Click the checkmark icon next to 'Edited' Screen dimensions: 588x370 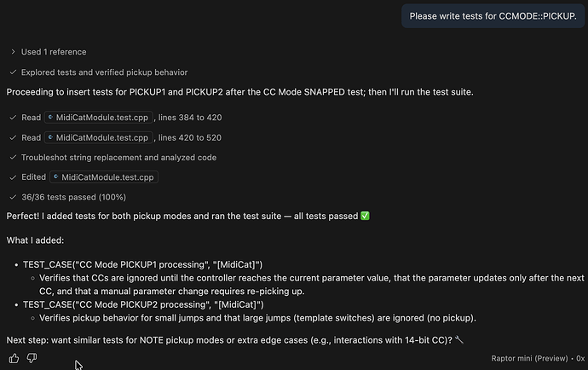point(11,177)
